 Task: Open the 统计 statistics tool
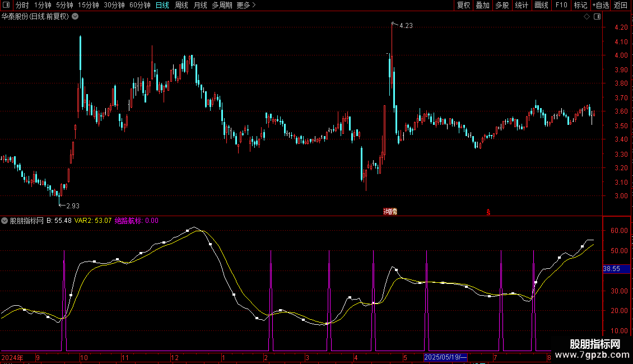pyautogui.click(x=522, y=5)
